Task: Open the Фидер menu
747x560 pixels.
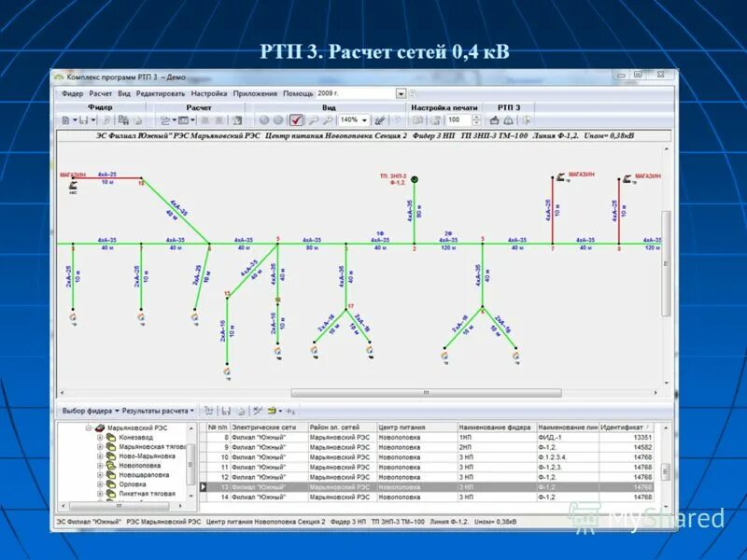Action: pos(73,94)
